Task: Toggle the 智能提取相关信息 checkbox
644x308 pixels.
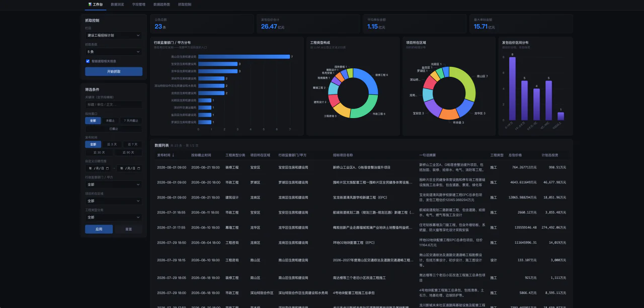Action: (x=88, y=61)
